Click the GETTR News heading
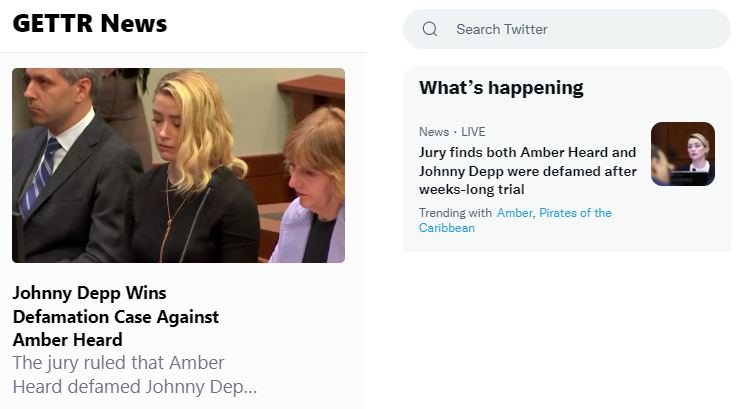 pos(90,23)
